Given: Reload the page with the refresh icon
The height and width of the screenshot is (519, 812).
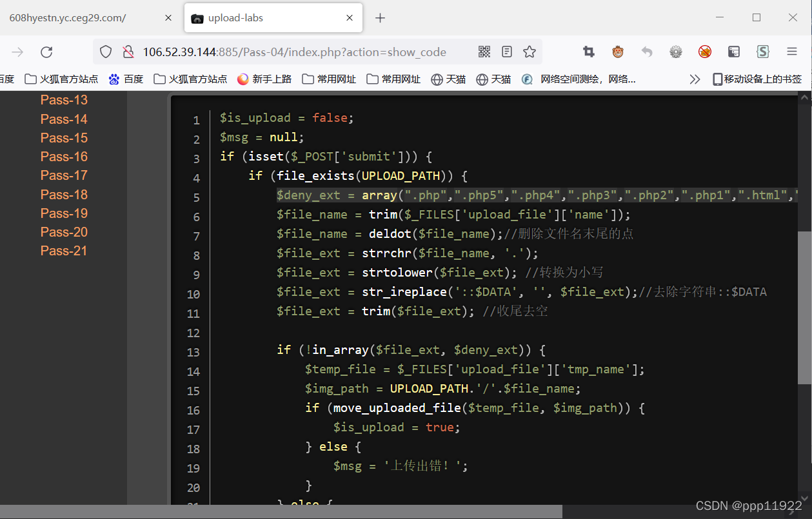Looking at the screenshot, I should pyautogui.click(x=46, y=52).
